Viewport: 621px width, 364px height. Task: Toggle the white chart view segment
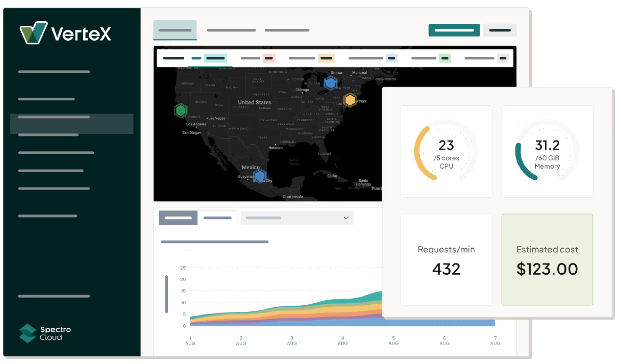(217, 218)
